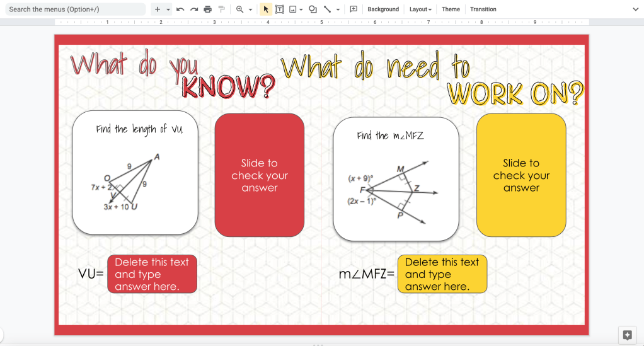Select the Text box tool
This screenshot has width=644, height=346.
[x=279, y=9]
